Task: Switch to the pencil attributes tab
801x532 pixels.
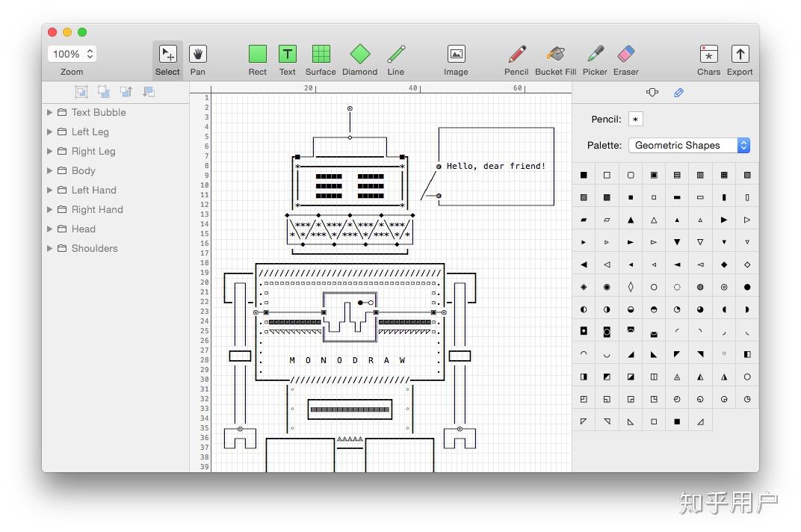Action: point(678,93)
